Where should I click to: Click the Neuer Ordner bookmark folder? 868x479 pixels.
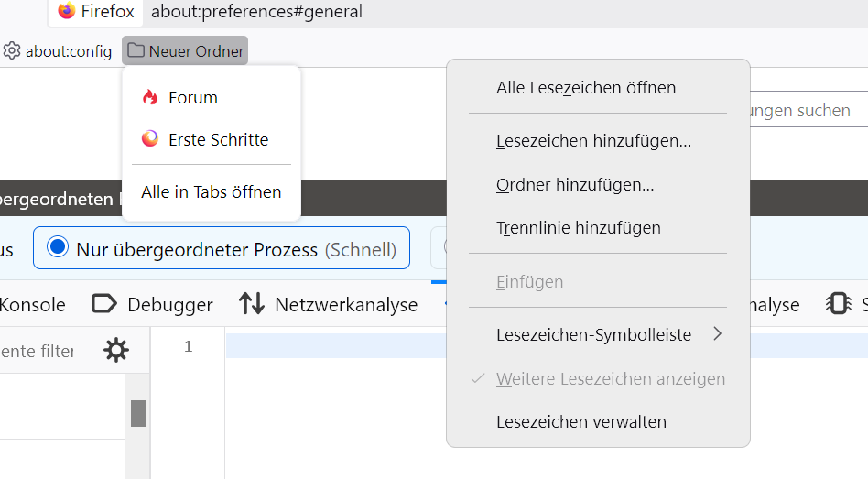click(x=185, y=51)
